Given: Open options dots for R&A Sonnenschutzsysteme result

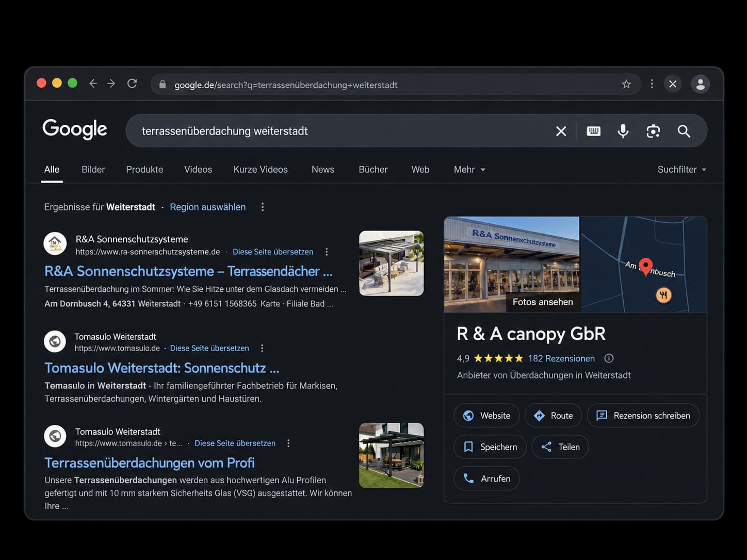Looking at the screenshot, I should point(327,252).
